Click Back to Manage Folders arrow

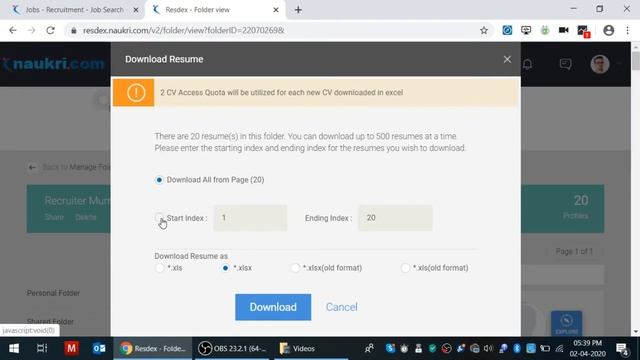click(x=32, y=167)
